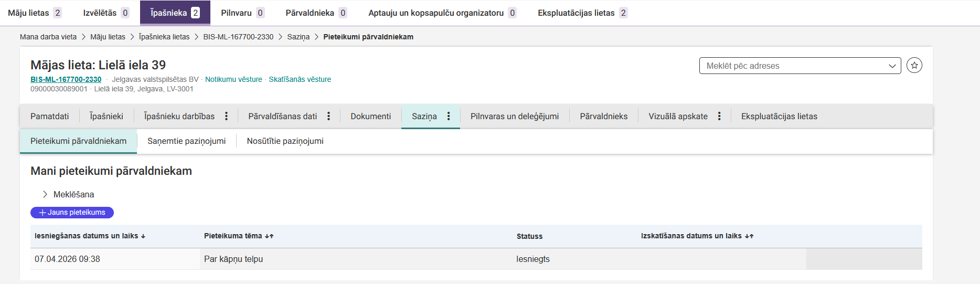
Task: Switch to Saņemtie paziņojumi sub-tab
Action: (x=187, y=141)
